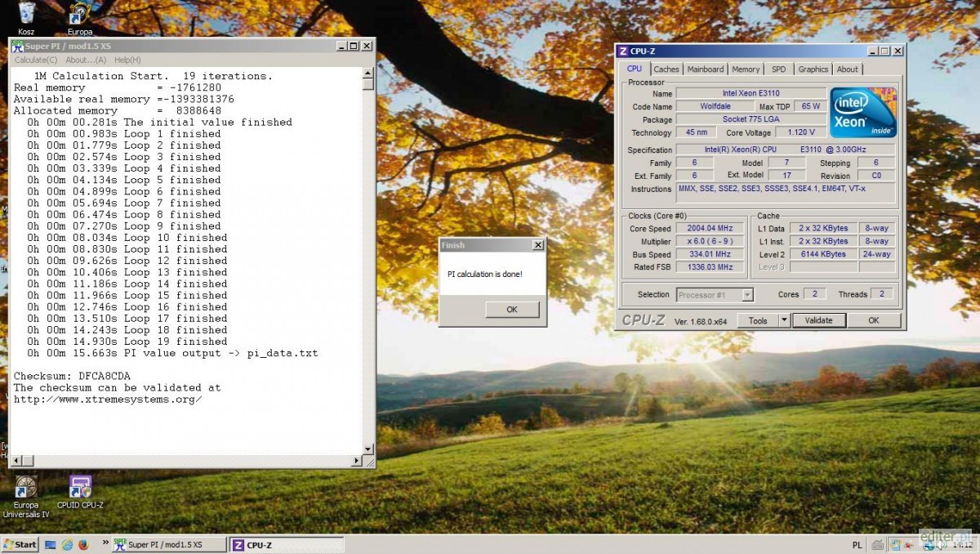Click Super PI vertical scrollbar down arrow
The width and height of the screenshot is (980, 554).
[368, 449]
